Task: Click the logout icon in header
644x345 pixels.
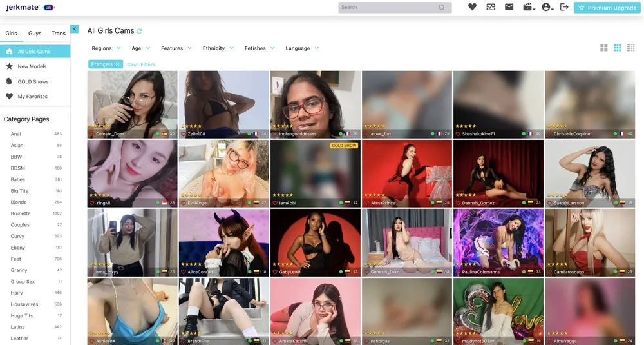Action: pos(564,7)
